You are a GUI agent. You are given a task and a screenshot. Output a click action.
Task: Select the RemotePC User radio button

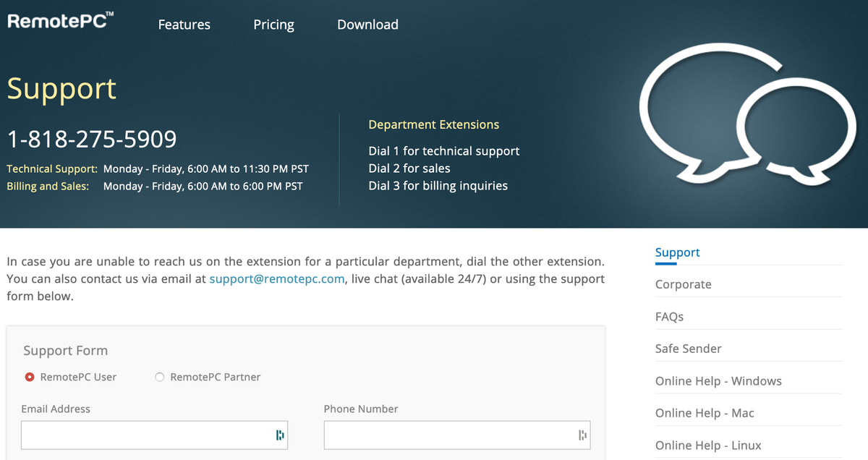click(x=29, y=376)
